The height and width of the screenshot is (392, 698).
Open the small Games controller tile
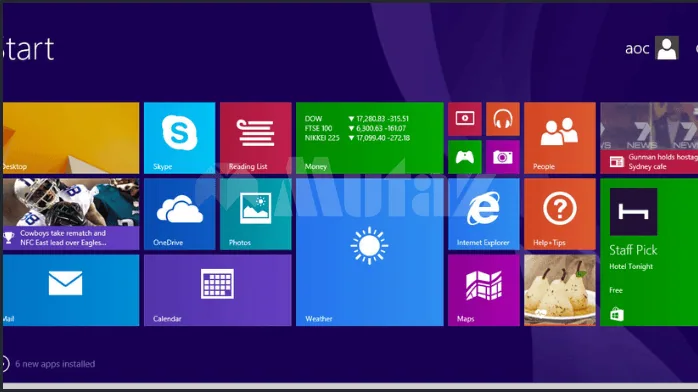(x=465, y=157)
